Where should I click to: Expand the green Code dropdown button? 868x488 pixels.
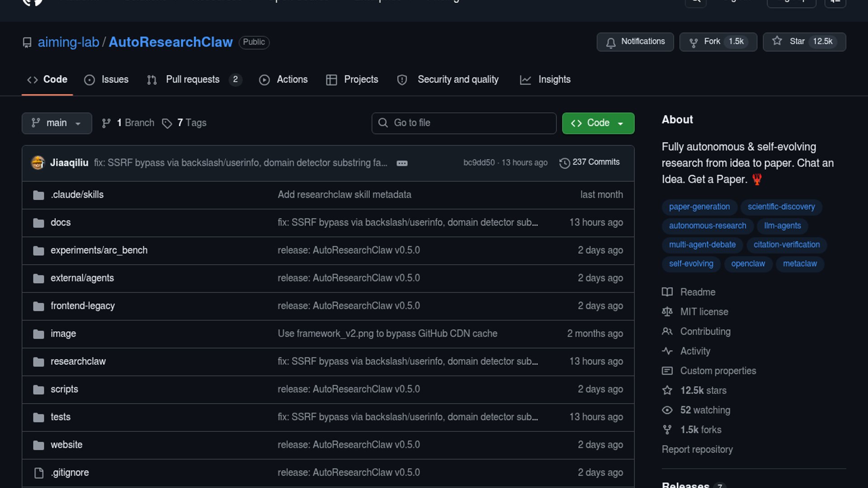click(598, 123)
